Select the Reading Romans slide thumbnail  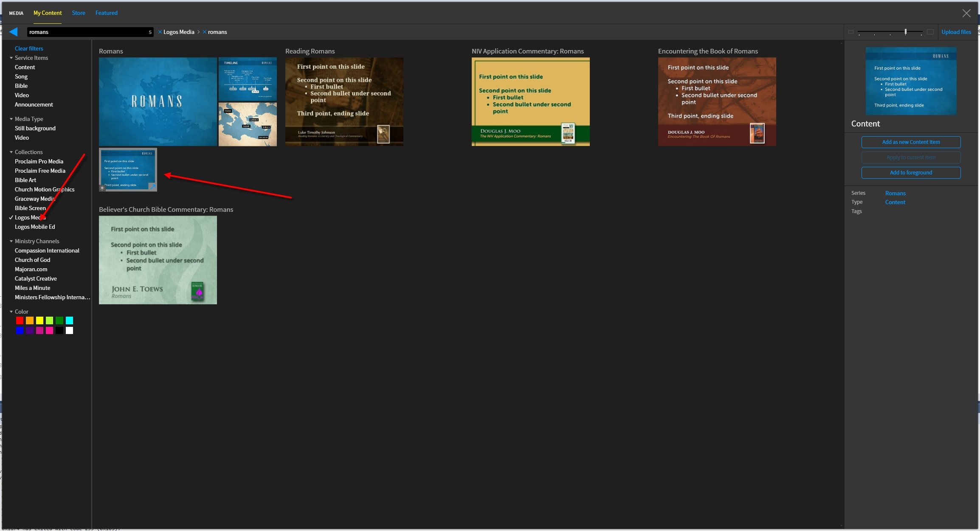tap(344, 102)
